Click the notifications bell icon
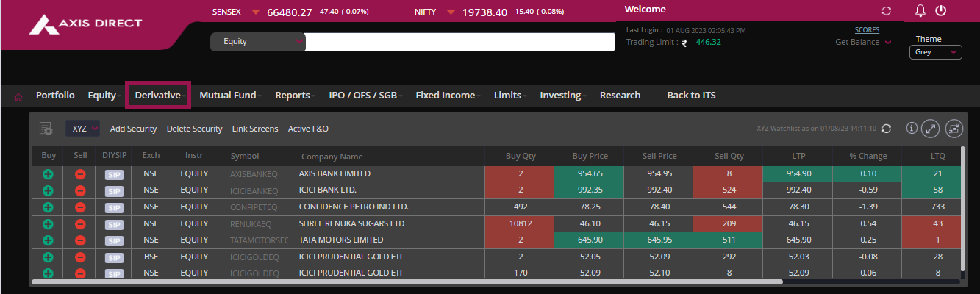Viewport: 980px width, 294px height. pyautogui.click(x=920, y=11)
